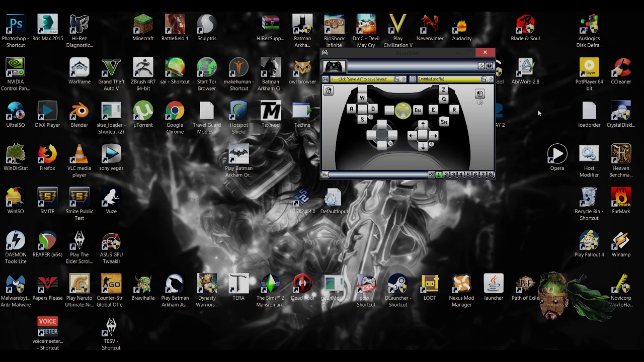Open Xpadder settings wrench beside the help icon

[481, 65]
